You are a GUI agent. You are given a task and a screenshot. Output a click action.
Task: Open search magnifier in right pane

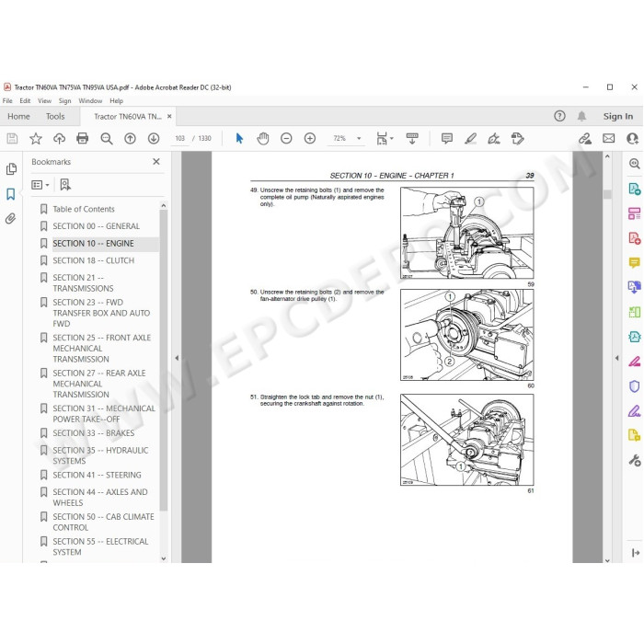(x=635, y=164)
